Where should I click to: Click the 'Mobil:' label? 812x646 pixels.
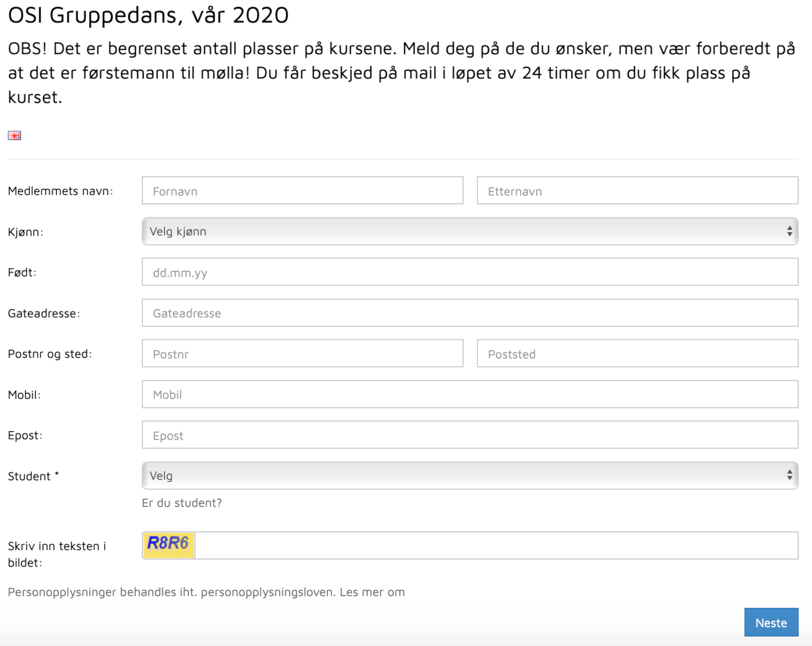click(24, 395)
